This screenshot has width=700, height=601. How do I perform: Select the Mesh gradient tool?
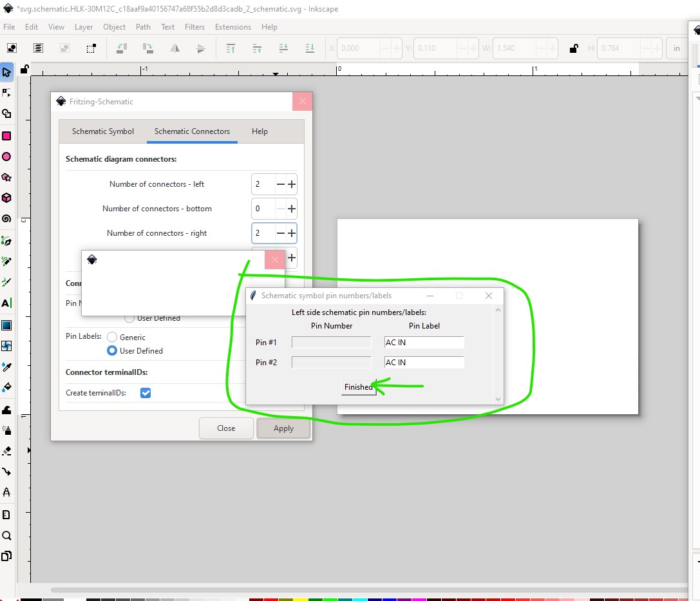(6, 346)
